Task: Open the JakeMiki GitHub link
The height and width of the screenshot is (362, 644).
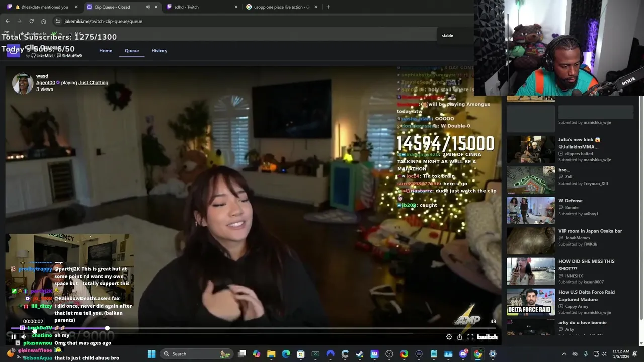Action: [x=42, y=56]
